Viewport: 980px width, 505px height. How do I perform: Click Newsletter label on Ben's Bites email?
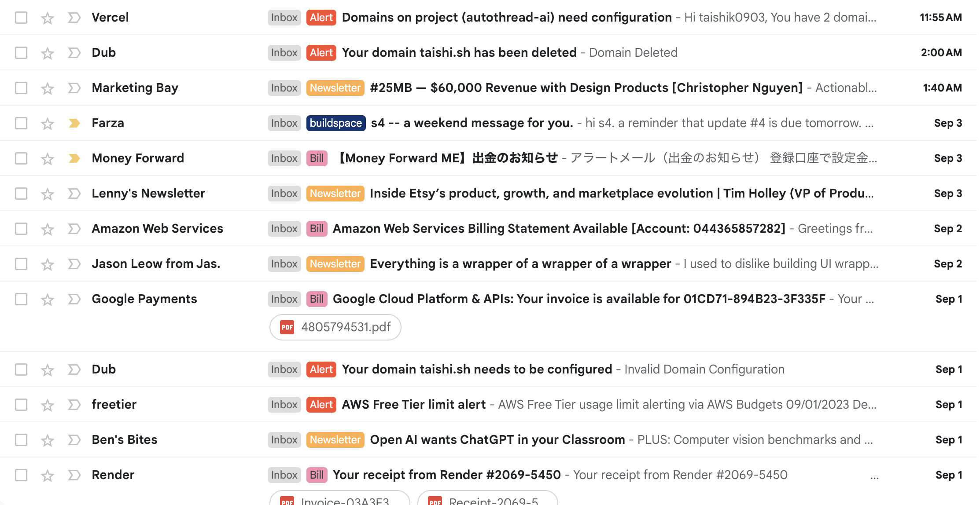coord(335,440)
